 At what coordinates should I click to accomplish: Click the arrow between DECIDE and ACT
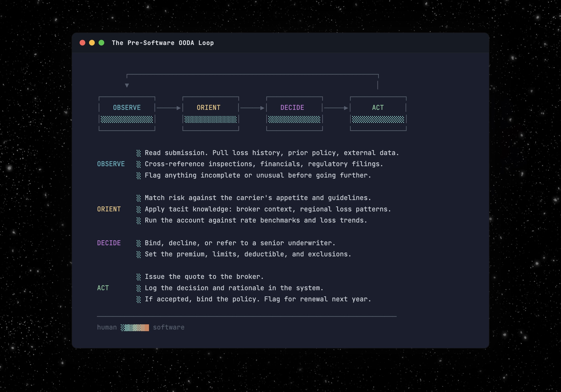[x=336, y=108]
